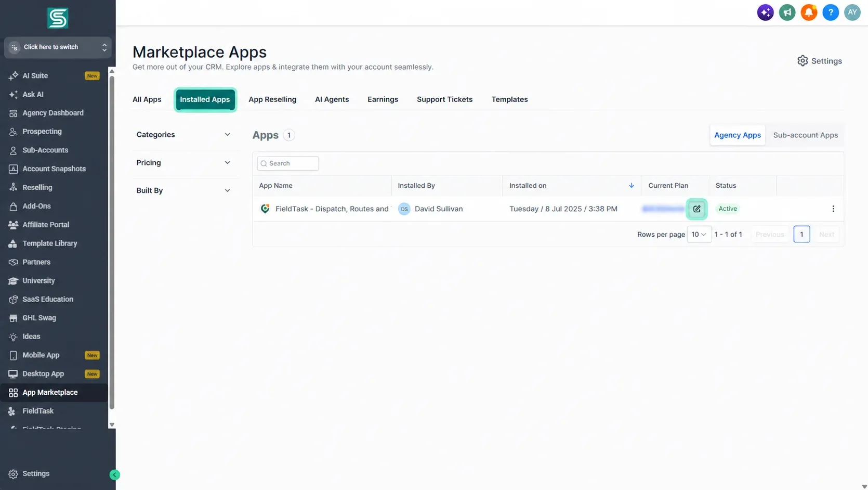868x490 pixels.
Task: Switch to the All Apps tab
Action: 147,99
